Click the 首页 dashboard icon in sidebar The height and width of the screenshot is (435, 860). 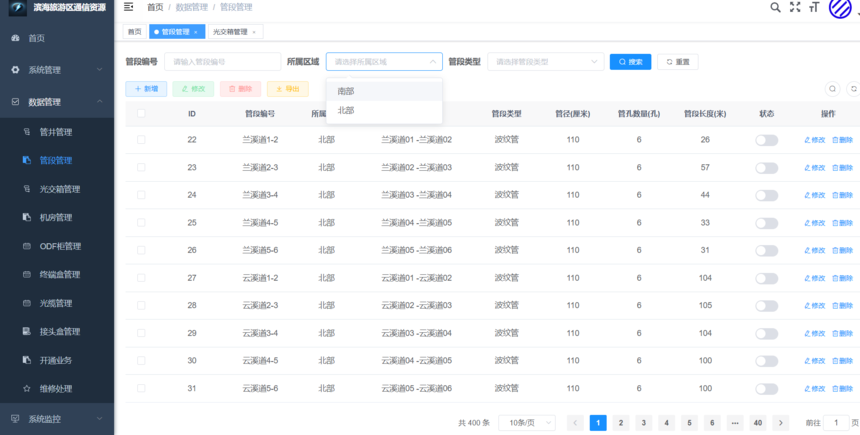click(15, 38)
